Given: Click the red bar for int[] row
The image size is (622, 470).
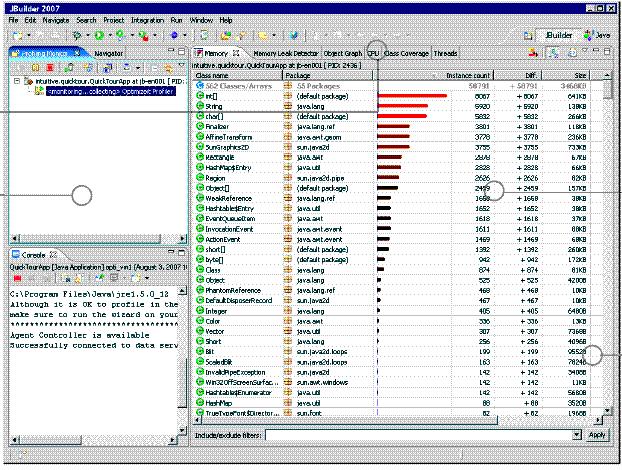Looking at the screenshot, I should (412, 96).
